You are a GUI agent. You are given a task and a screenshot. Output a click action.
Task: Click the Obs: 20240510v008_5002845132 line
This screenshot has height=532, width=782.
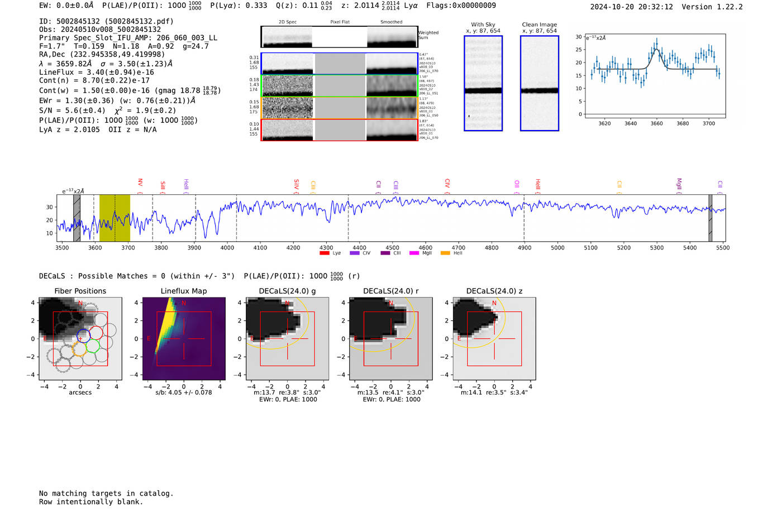(x=100, y=30)
